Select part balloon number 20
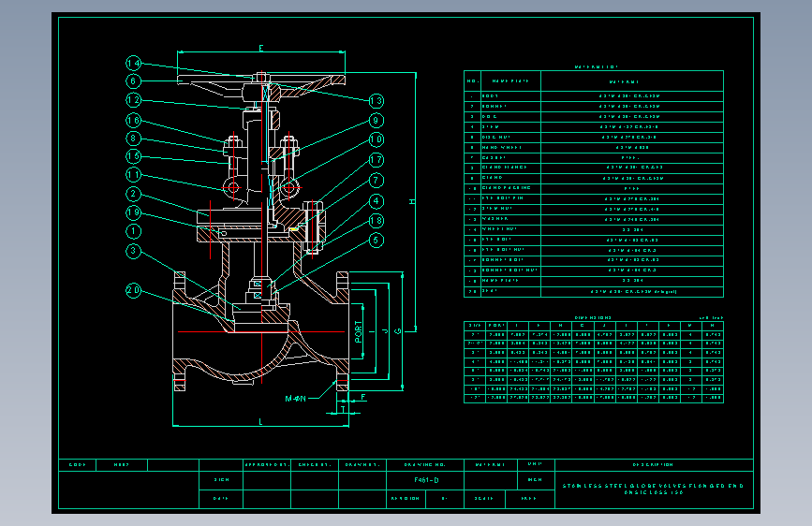This screenshot has height=526, width=812. 134,290
